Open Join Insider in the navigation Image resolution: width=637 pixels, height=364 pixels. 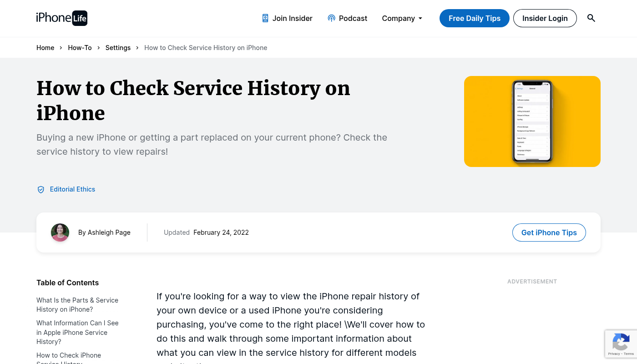click(x=292, y=18)
